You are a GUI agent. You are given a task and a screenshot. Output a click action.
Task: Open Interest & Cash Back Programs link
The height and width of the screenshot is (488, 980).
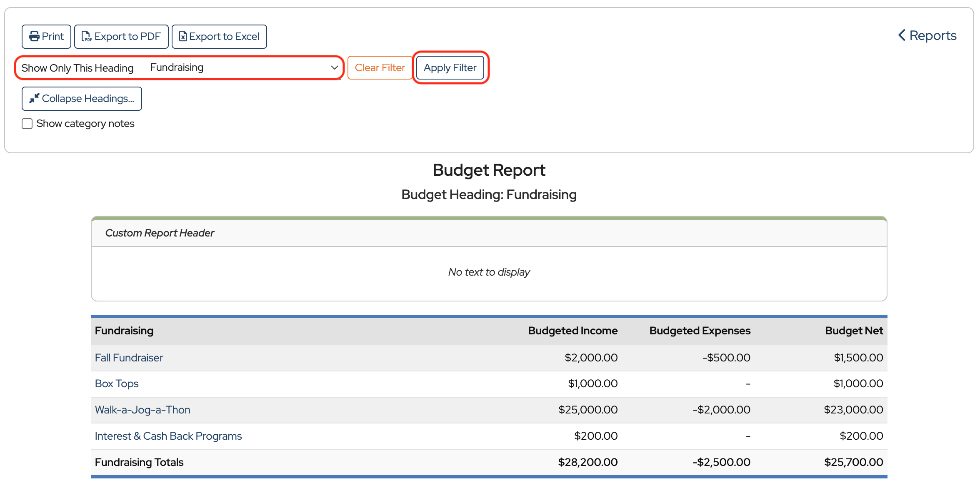click(168, 436)
